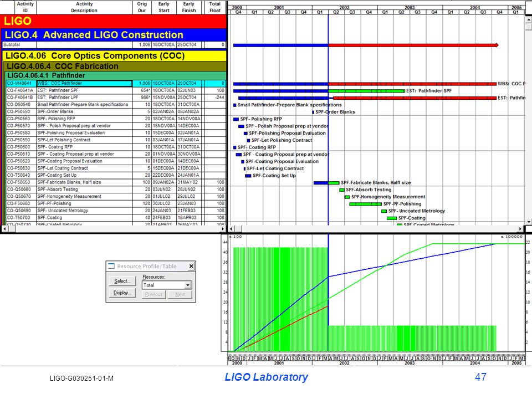Click the Previous button in Resource Profile dialog
The image size is (532, 399).
click(154, 294)
